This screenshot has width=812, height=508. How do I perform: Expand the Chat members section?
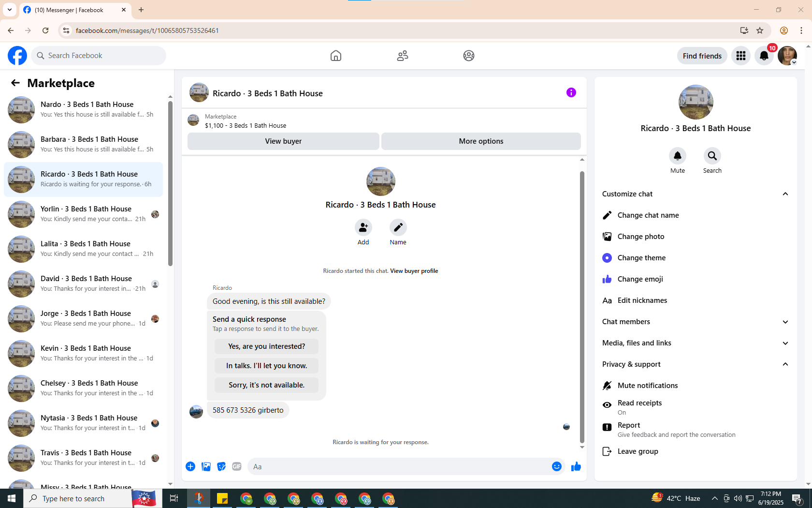point(696,322)
